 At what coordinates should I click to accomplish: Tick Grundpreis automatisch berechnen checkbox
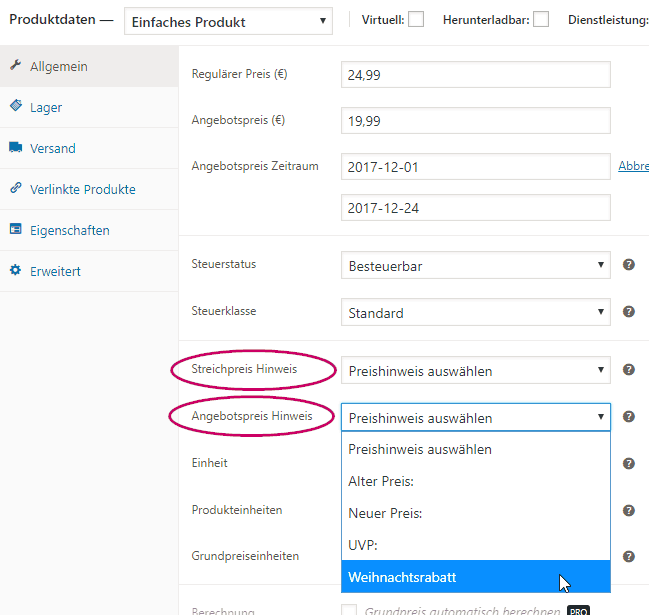click(x=349, y=610)
